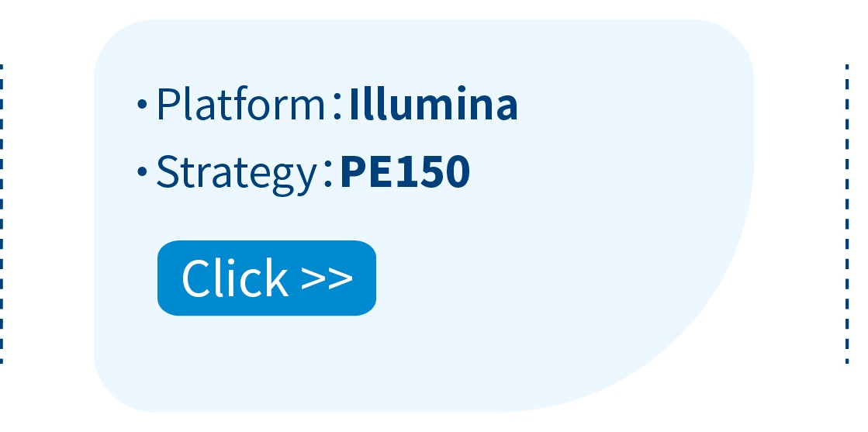
Task: Click white space between left divider and card
Action: (x=49, y=214)
